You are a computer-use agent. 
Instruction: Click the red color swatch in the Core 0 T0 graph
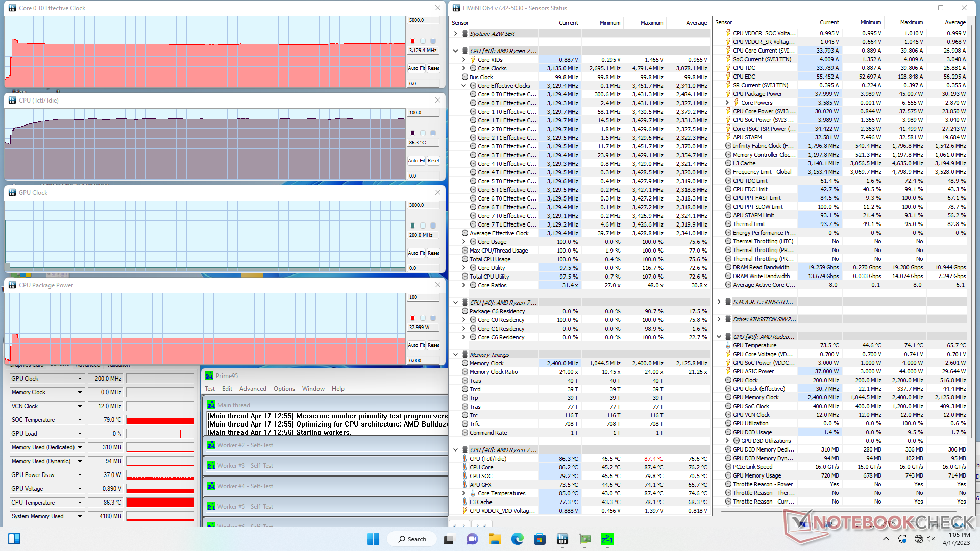coord(412,41)
